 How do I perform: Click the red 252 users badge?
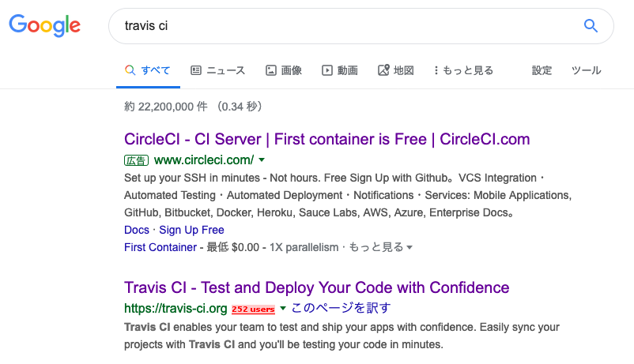(x=253, y=309)
